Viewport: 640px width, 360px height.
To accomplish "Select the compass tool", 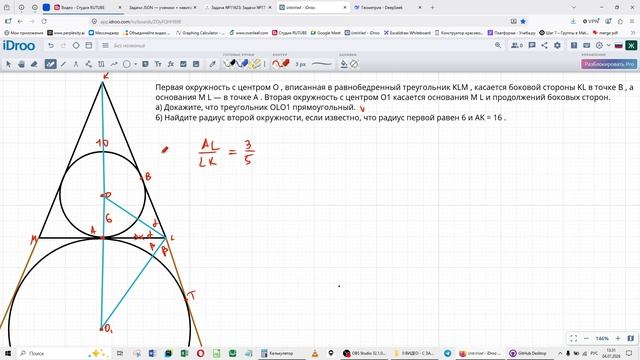I will pos(76,64).
